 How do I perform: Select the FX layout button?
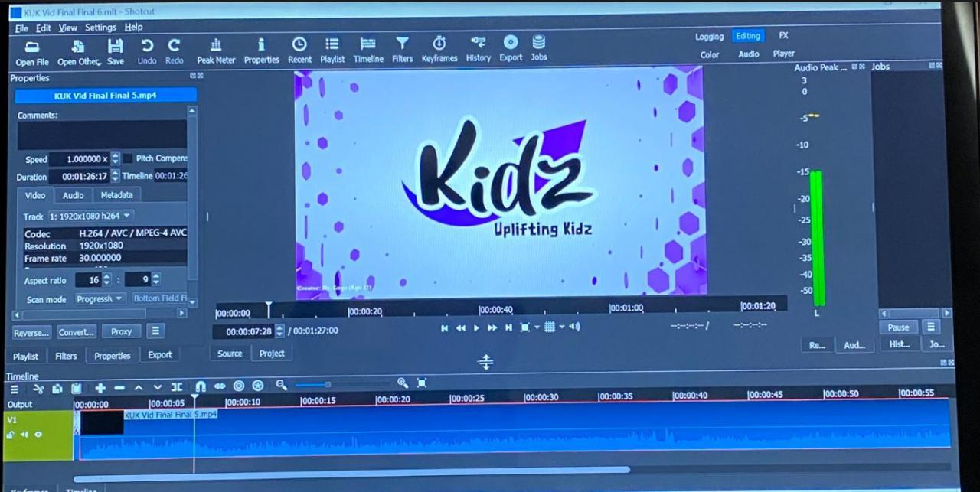[783, 35]
